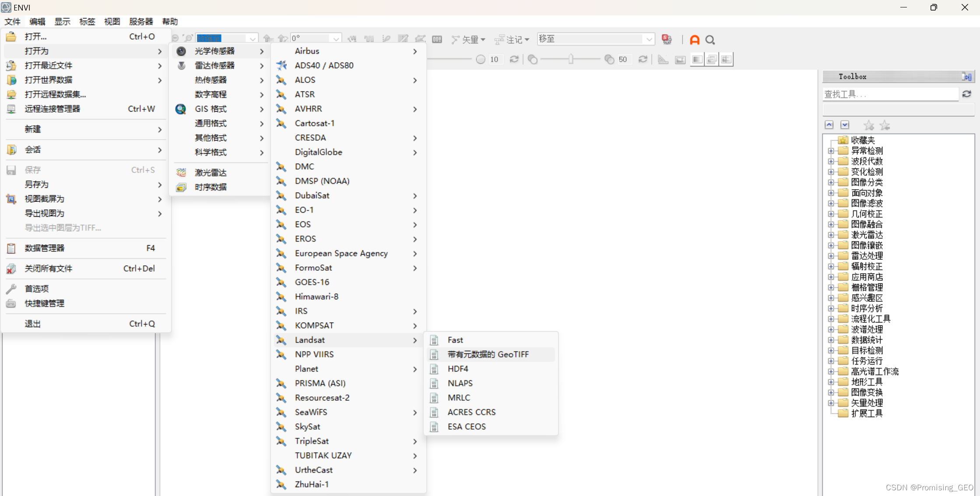Viewport: 980px width, 496px height.
Task: Open the rotation angle 0° dropdown
Action: (336, 39)
